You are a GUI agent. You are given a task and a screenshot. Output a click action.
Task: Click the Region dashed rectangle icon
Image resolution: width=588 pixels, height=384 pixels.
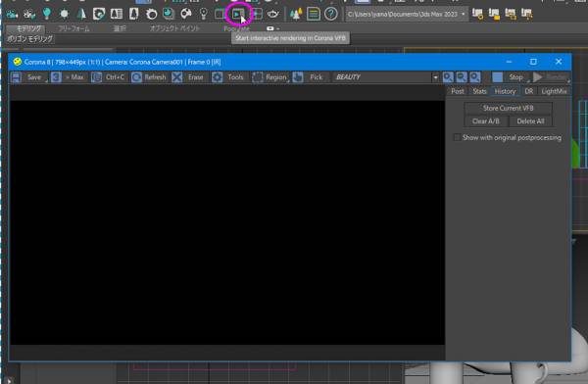coord(257,77)
